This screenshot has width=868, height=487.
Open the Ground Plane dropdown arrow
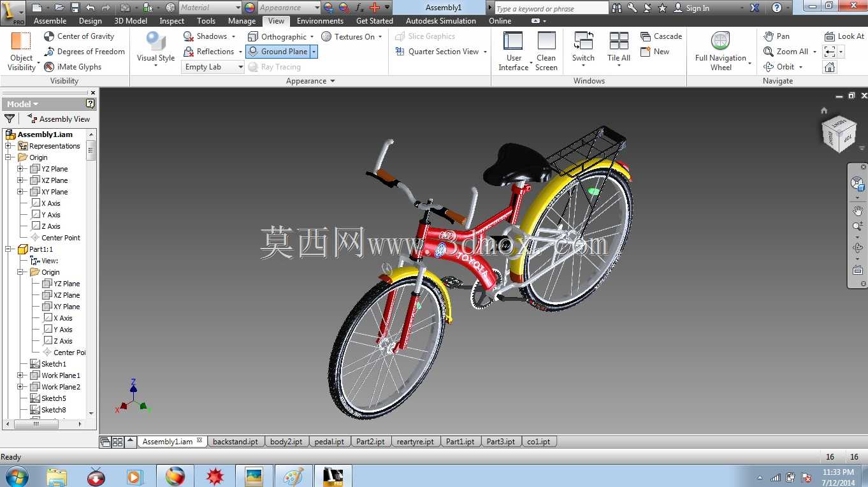click(314, 52)
